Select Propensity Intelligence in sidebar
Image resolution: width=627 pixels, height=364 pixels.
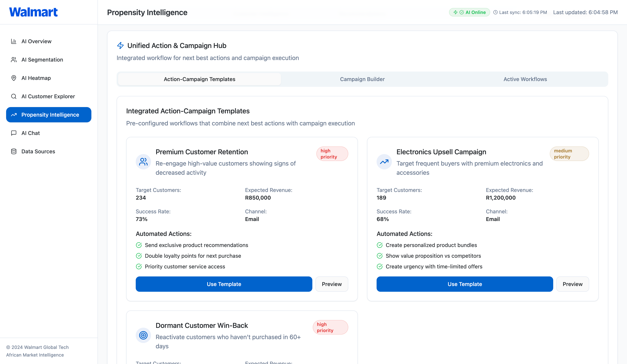pyautogui.click(x=49, y=115)
